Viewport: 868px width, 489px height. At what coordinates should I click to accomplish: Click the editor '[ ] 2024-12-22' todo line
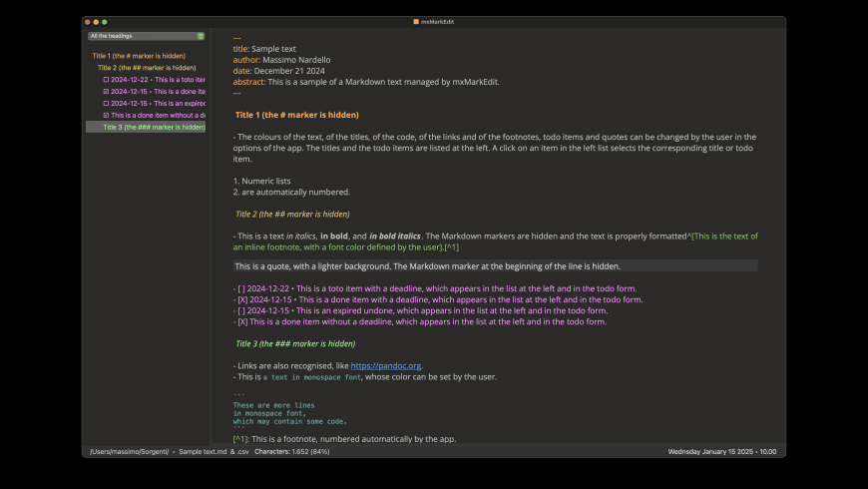(435, 288)
